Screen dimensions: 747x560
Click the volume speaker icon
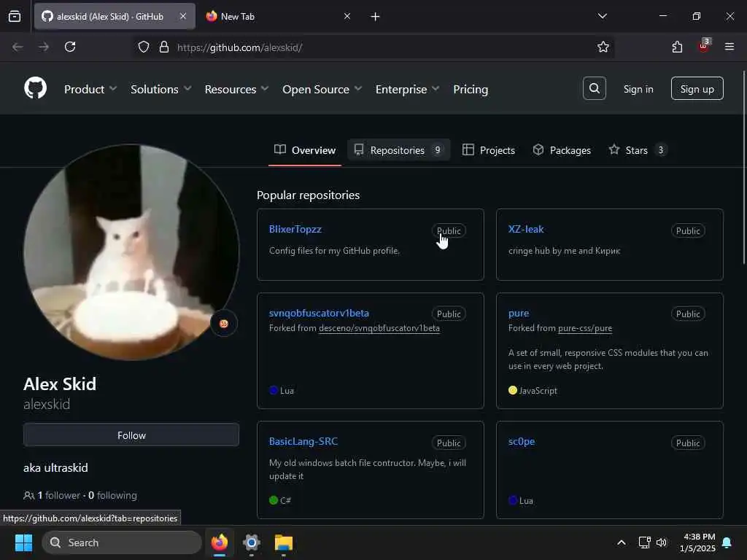pyautogui.click(x=661, y=542)
